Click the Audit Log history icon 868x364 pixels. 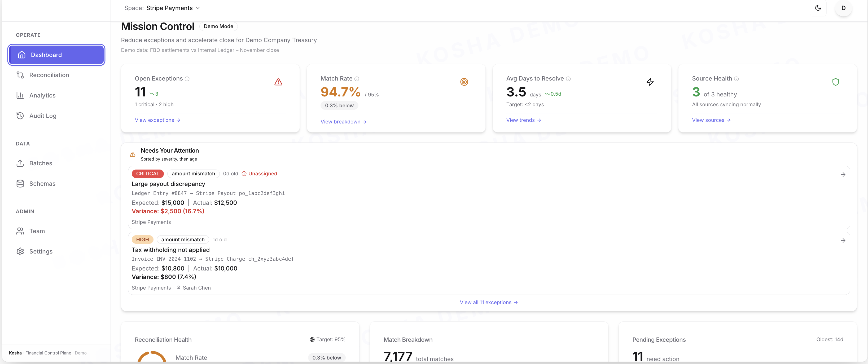point(20,116)
